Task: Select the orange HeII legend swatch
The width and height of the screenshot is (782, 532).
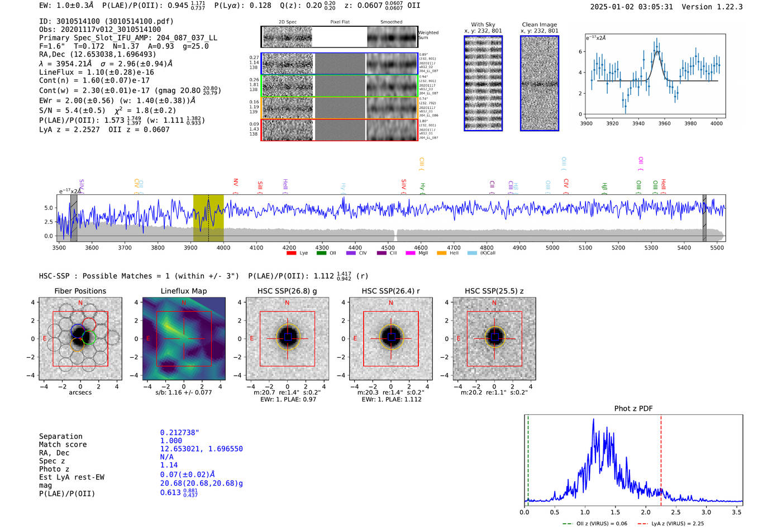Action: tap(441, 253)
